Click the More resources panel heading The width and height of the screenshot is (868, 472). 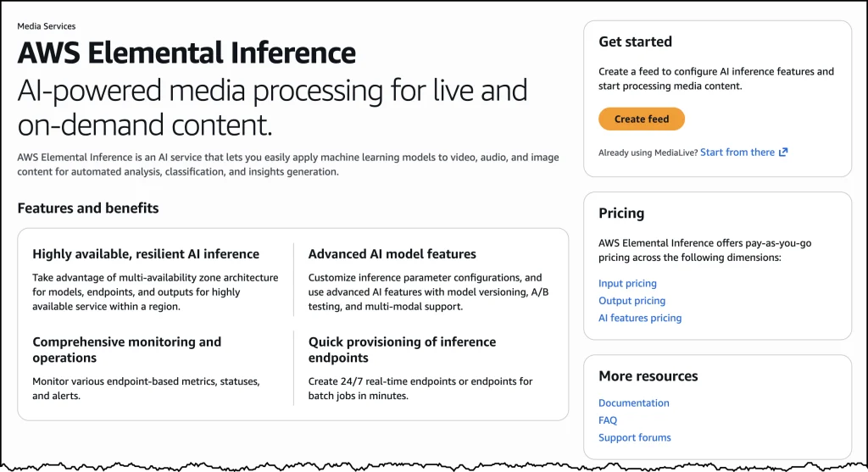tap(648, 376)
